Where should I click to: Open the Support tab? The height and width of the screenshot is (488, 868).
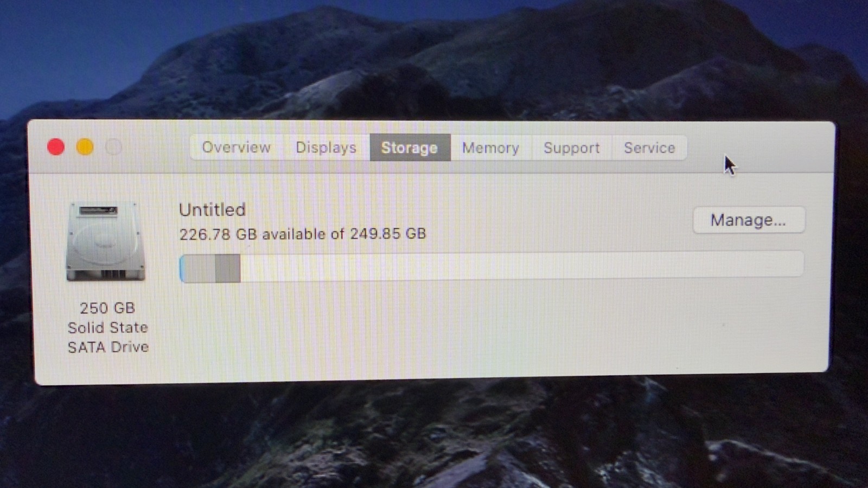pos(572,147)
